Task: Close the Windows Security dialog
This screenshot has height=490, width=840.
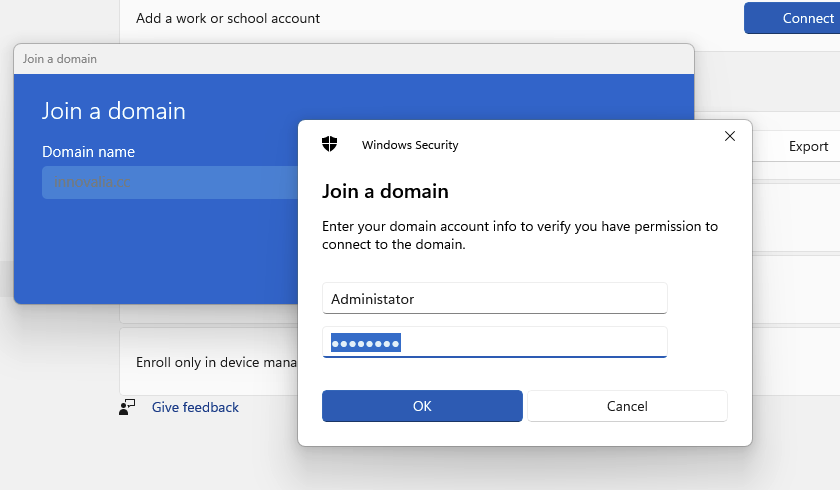Action: [x=730, y=136]
